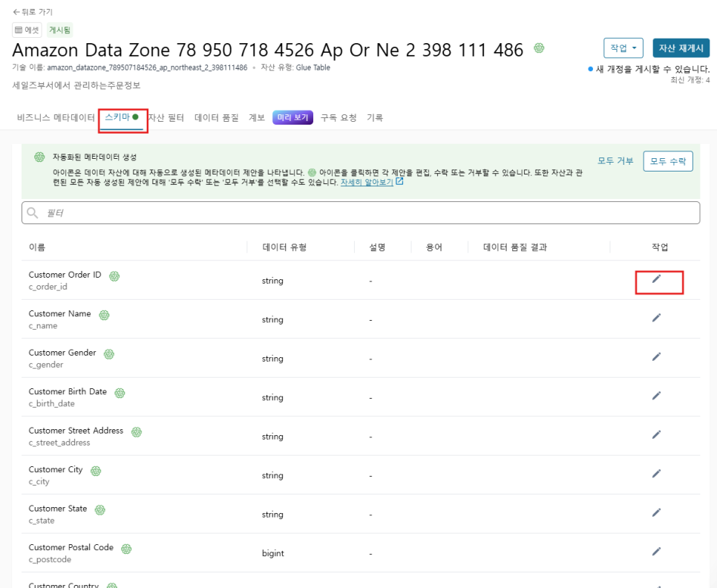
Task: Open AI suggestion icon next to Customer Street Address
Action: coord(137,431)
